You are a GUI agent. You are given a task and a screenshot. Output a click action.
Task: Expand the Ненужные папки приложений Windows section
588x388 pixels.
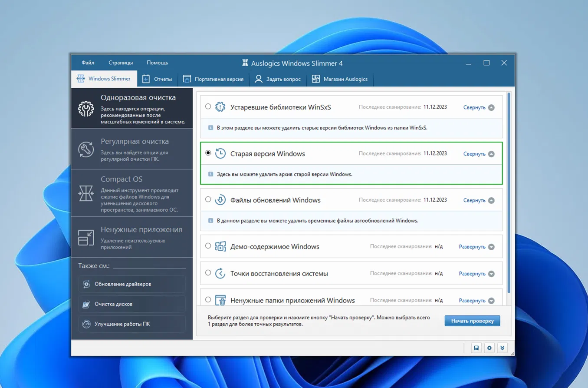477,301
